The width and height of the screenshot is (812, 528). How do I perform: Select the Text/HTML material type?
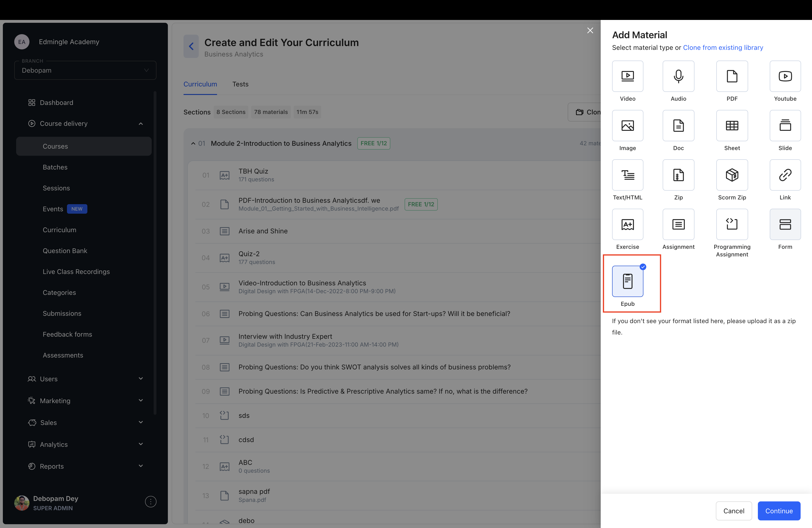click(628, 175)
